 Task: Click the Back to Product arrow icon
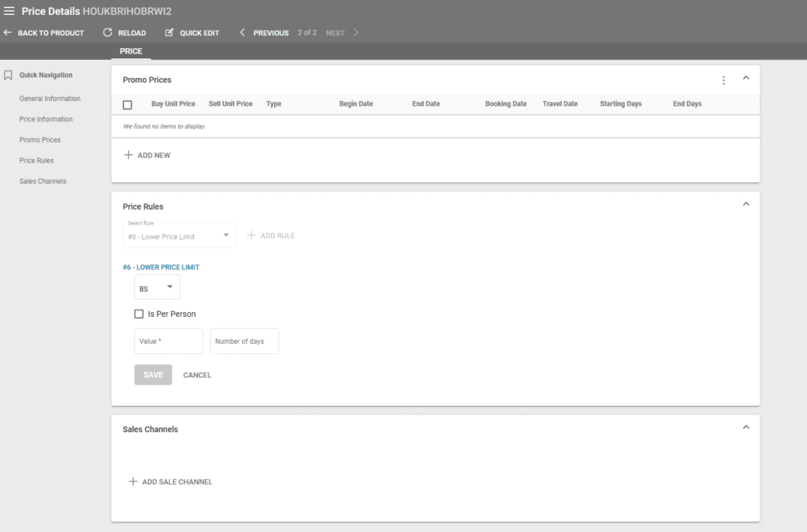[x=8, y=33]
